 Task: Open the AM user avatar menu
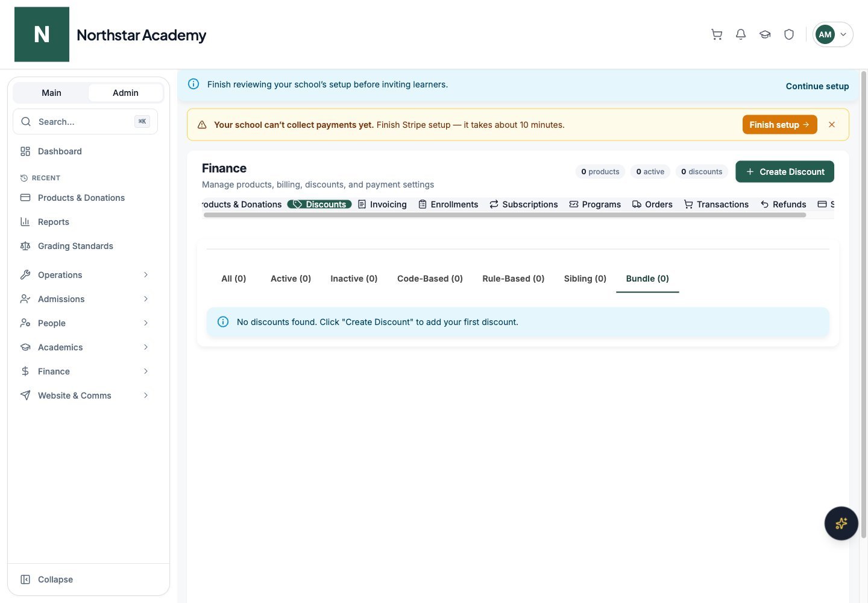pyautogui.click(x=833, y=34)
